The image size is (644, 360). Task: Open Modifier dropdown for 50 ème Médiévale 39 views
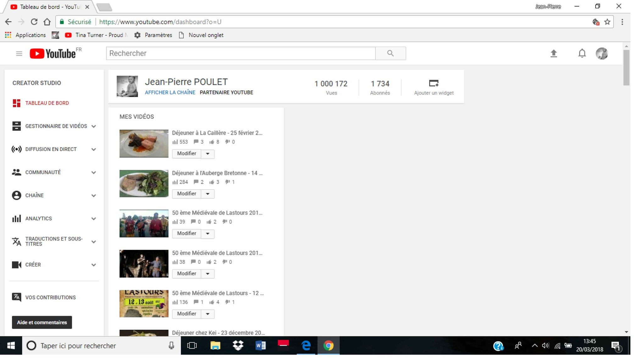(x=208, y=234)
